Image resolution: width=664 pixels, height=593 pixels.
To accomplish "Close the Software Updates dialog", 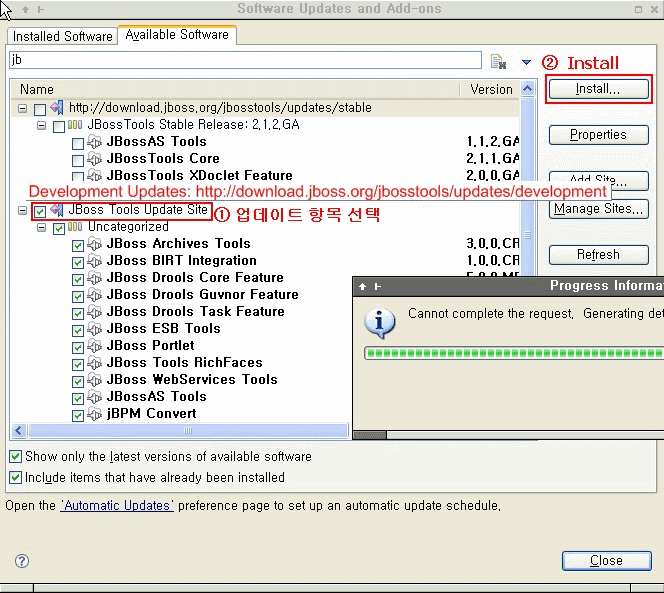I will pos(606,561).
